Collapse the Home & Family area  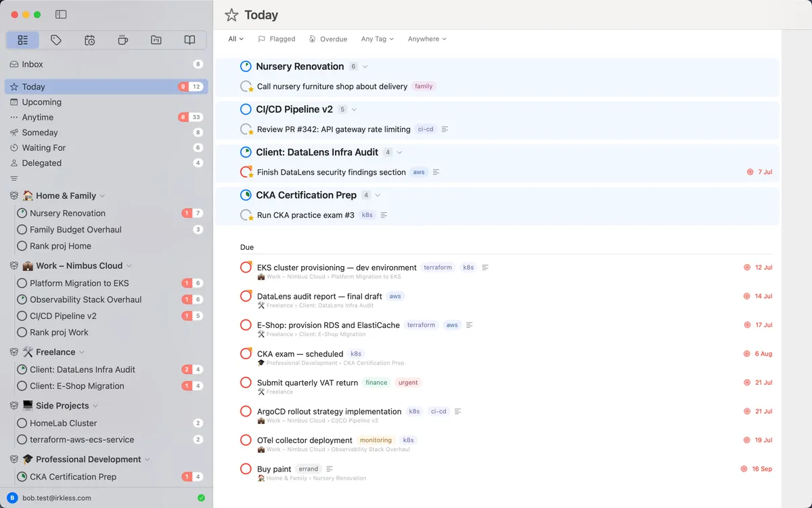pyautogui.click(x=102, y=196)
